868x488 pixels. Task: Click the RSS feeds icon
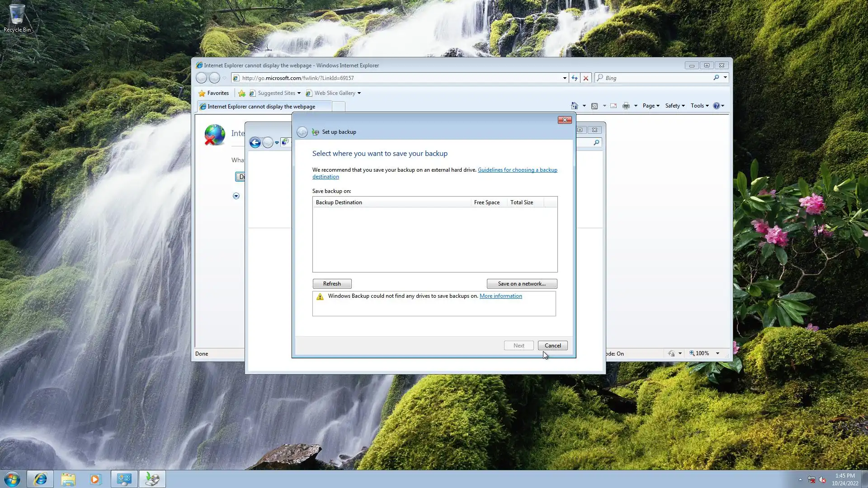point(594,106)
